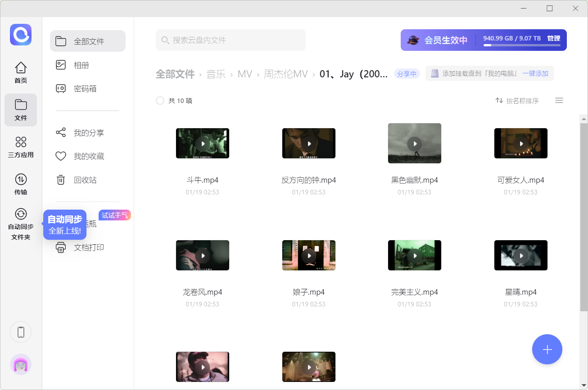Image resolution: width=588 pixels, height=390 pixels.
Task: Select the file name 可爱女人.mp4
Action: pyautogui.click(x=521, y=180)
